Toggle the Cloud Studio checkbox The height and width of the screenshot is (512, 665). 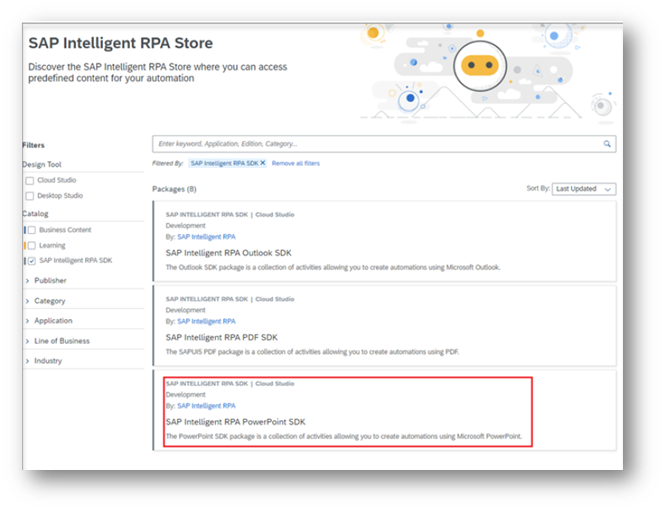[x=30, y=181]
